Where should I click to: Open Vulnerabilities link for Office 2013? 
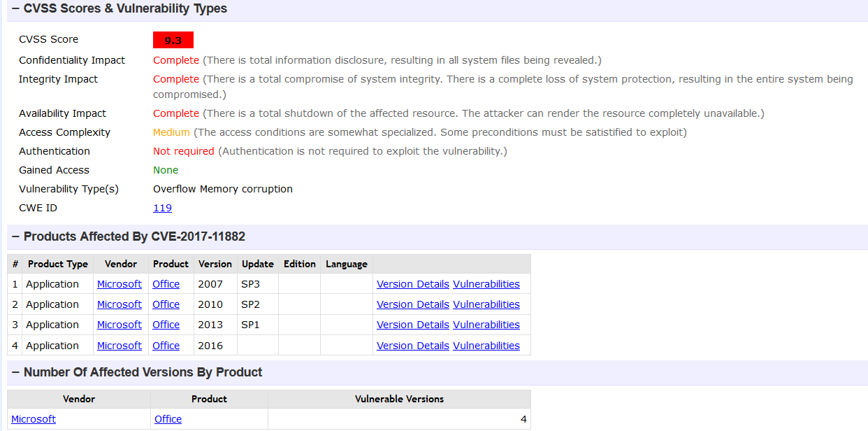click(x=486, y=325)
